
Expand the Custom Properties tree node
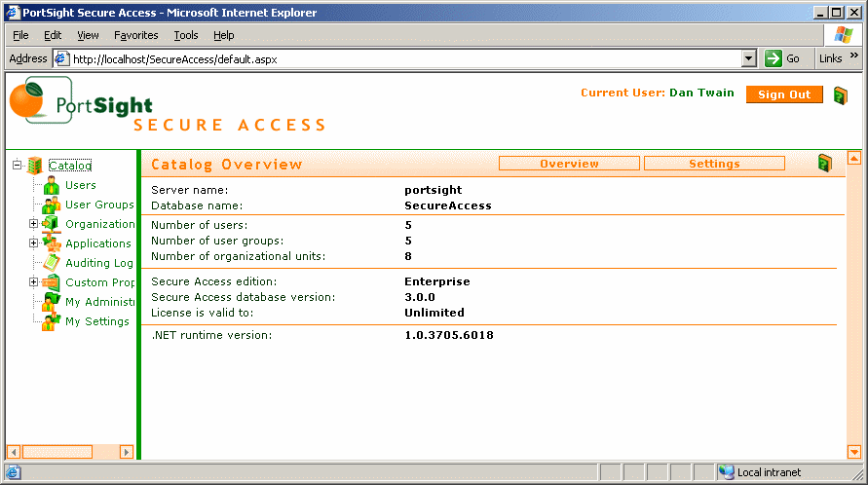33,281
